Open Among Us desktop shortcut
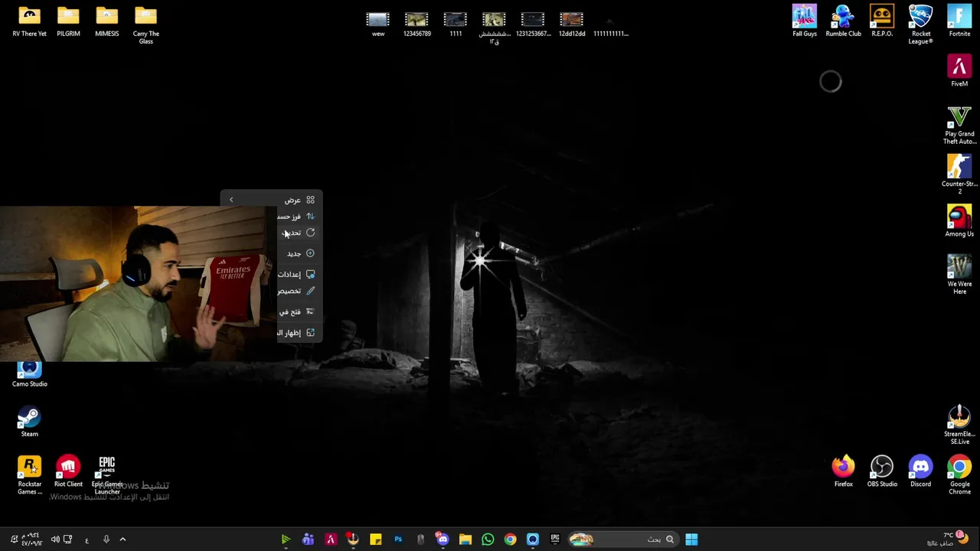This screenshot has height=551, width=980. coord(959,221)
